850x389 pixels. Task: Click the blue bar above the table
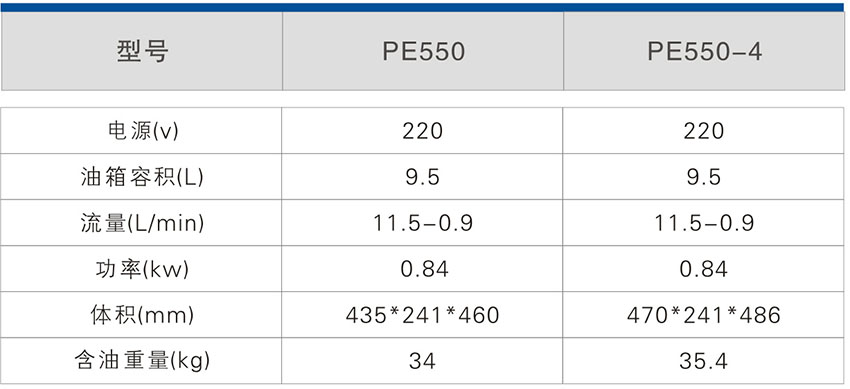(x=423, y=7)
